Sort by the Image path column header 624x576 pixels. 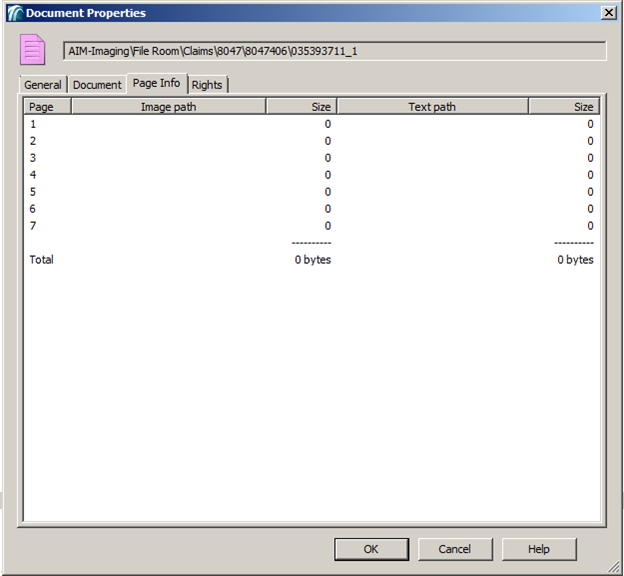[x=168, y=107]
